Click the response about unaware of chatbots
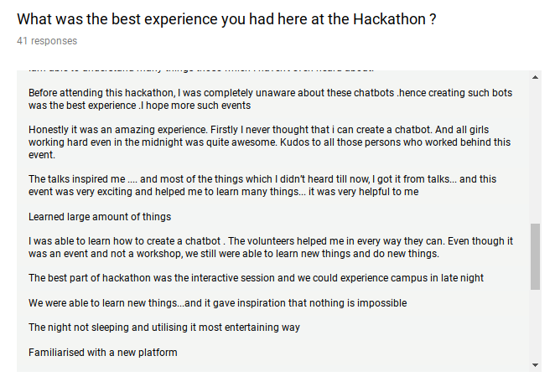 pyautogui.click(x=271, y=99)
